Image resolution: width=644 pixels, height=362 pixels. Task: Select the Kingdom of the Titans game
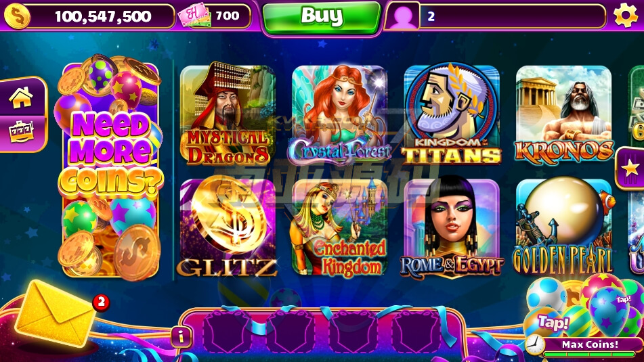452,113
